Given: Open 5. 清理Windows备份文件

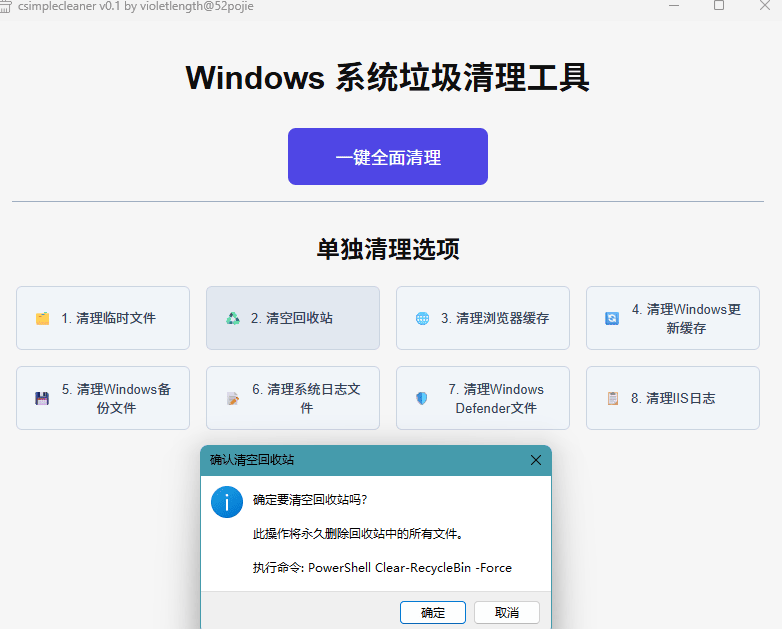Looking at the screenshot, I should (x=103, y=398).
